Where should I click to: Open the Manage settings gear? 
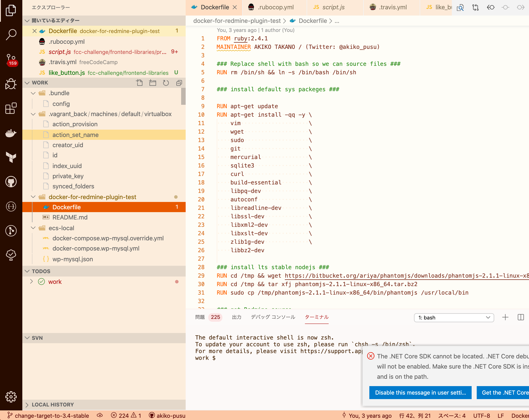11,397
